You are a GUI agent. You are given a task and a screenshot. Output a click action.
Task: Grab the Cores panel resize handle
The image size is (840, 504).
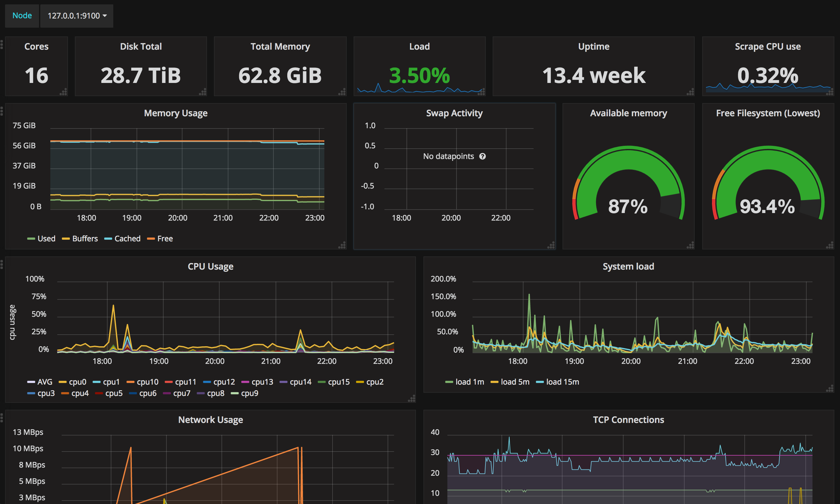click(64, 92)
